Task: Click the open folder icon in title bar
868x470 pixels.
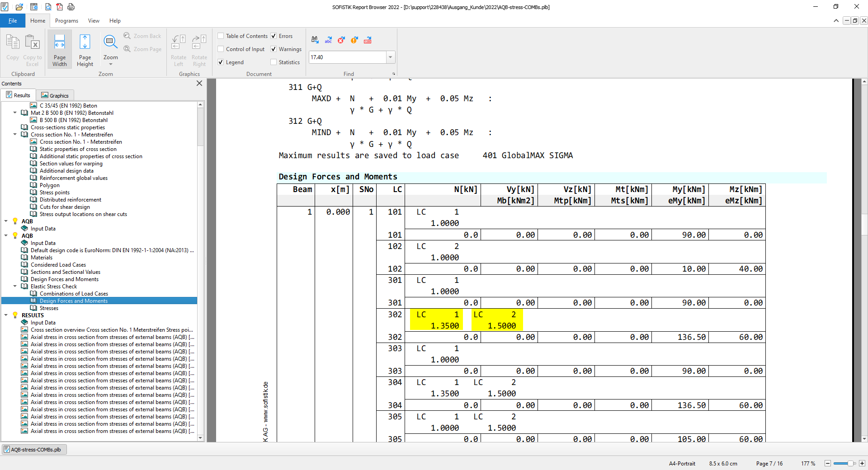Action: [19, 7]
